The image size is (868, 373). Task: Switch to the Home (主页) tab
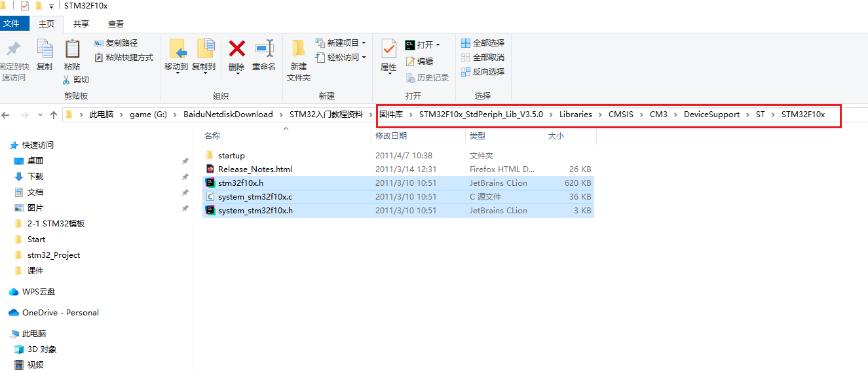46,24
